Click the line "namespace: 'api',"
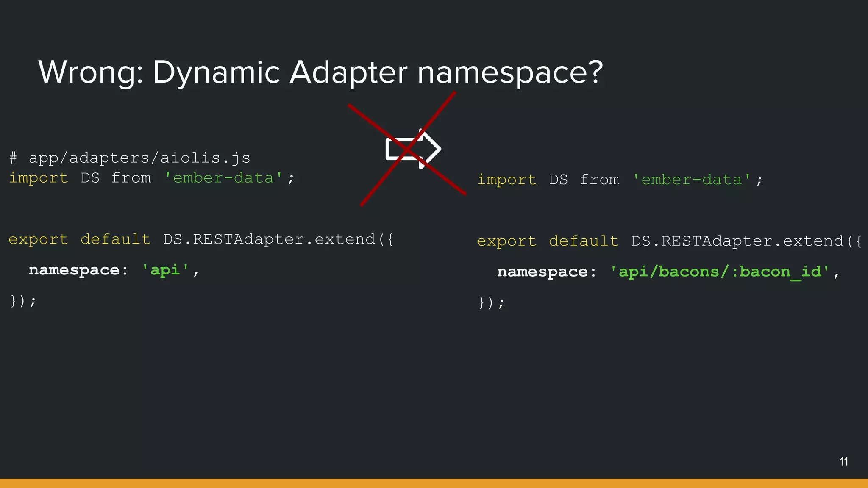Screen dimensions: 868x488 114,270
